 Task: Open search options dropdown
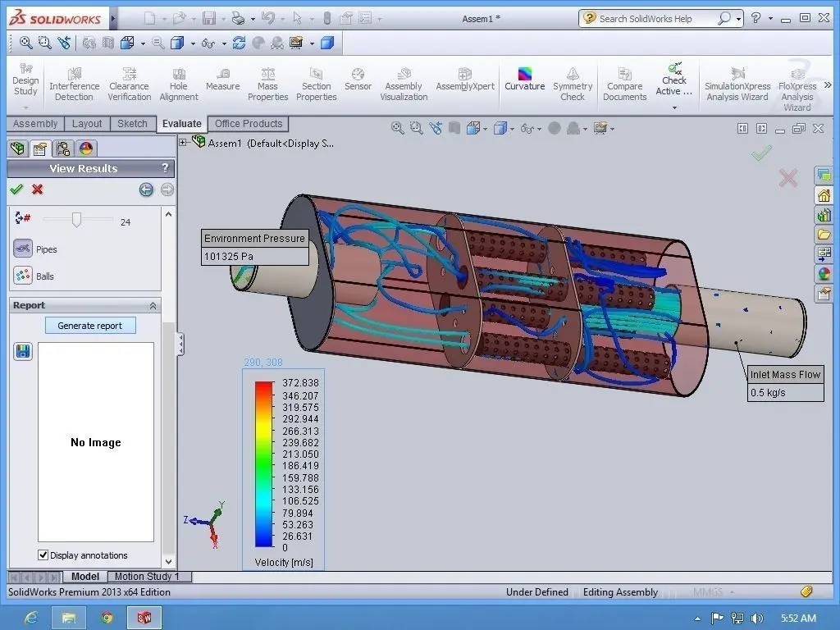[738, 19]
